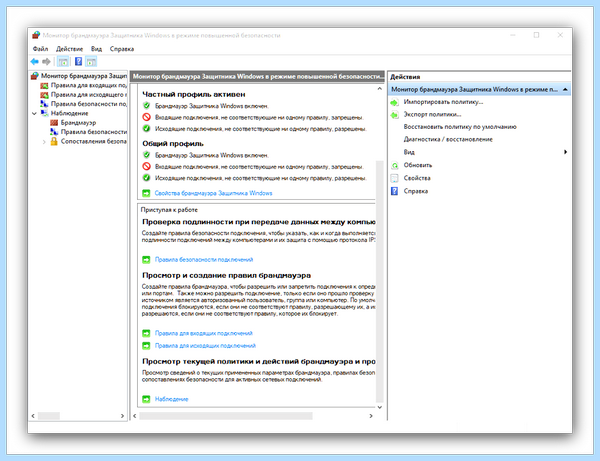Select Правила для исходящего tree item
The width and height of the screenshot is (600, 461).
89,94
